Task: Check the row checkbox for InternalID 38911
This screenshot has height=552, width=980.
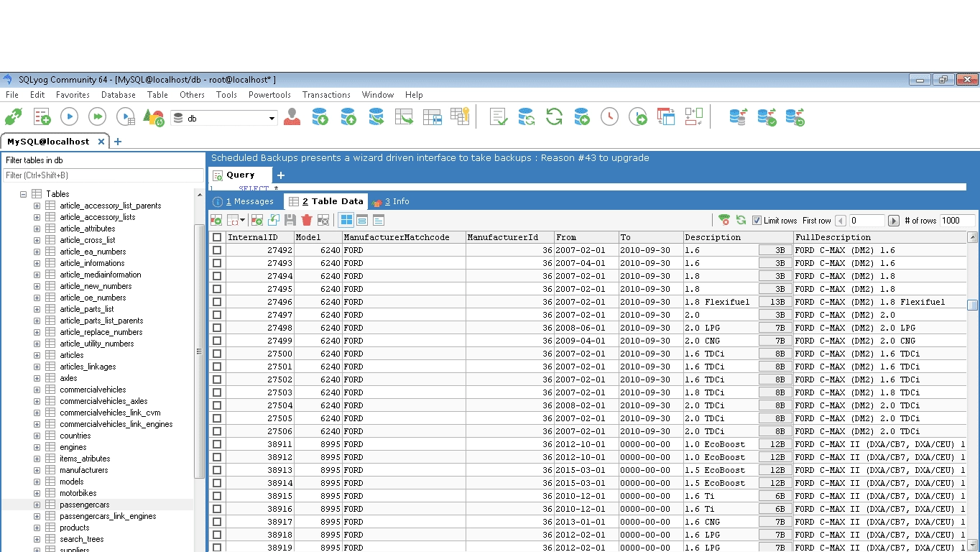Action: 217,444
